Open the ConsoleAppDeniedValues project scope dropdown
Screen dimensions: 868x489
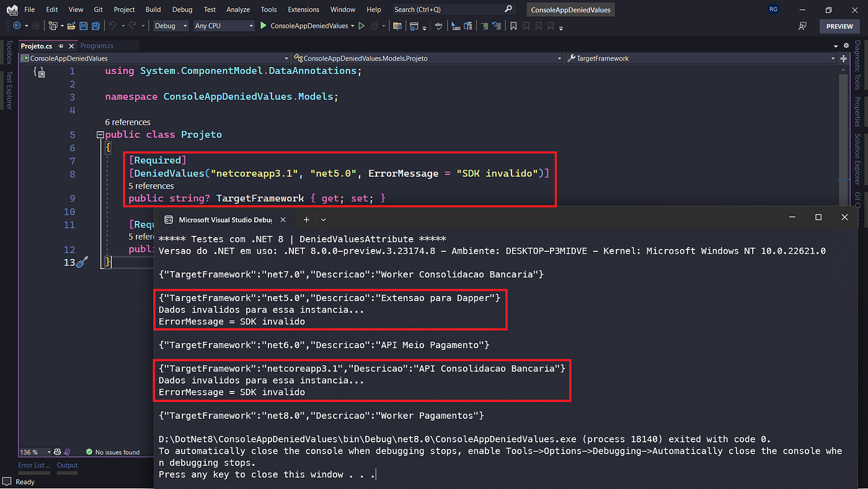click(153, 58)
